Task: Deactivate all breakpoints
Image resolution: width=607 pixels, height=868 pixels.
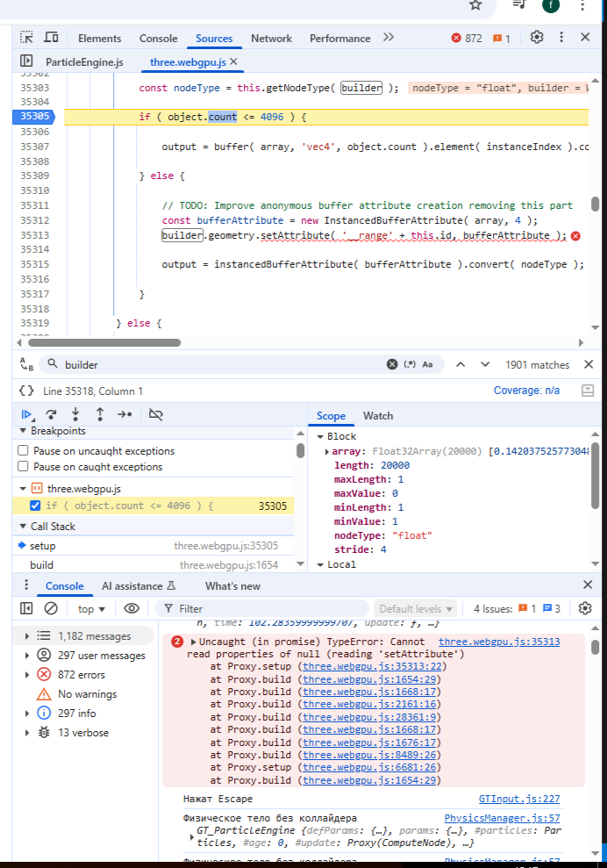Action: 156,414
